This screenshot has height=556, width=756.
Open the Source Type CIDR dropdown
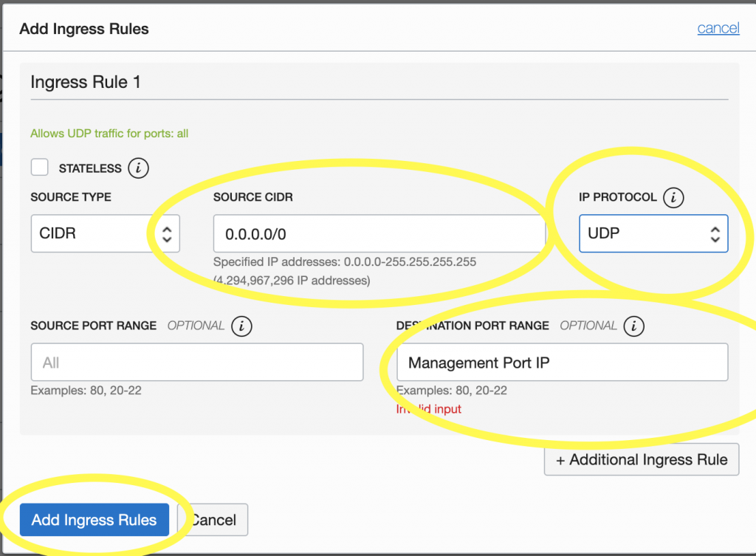point(105,233)
